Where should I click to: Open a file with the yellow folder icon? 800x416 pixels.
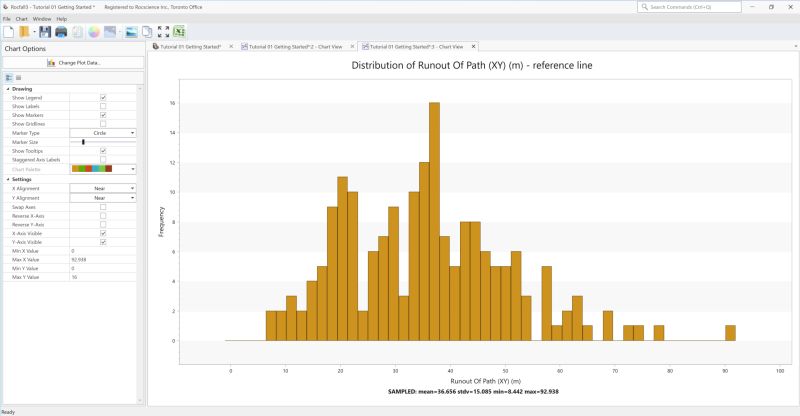click(24, 32)
